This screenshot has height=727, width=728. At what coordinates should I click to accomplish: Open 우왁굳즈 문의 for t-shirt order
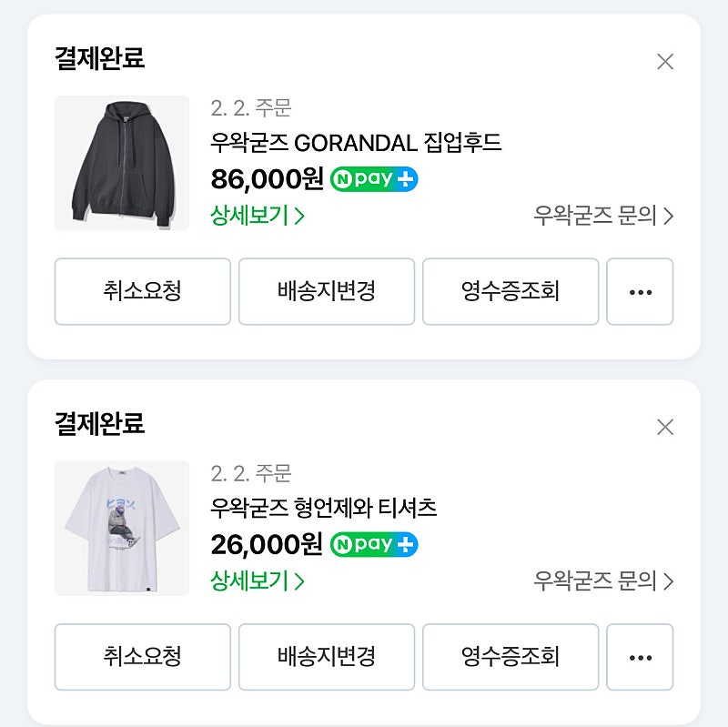tap(602, 581)
